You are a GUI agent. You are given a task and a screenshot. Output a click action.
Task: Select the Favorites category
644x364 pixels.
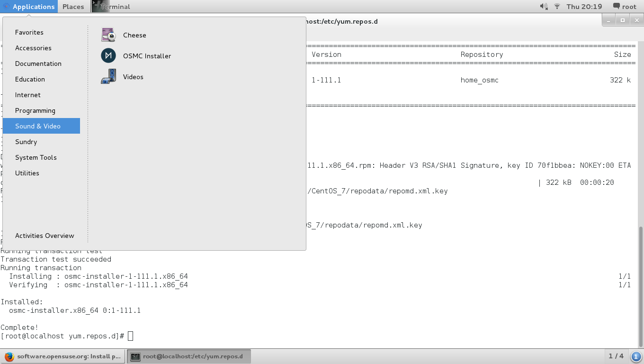(x=41, y=32)
